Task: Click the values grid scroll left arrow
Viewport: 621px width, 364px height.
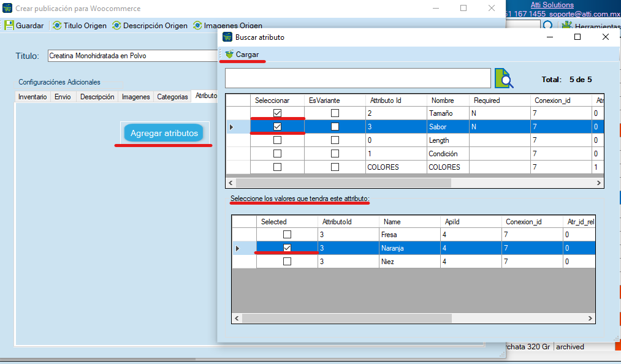Action: pyautogui.click(x=237, y=319)
